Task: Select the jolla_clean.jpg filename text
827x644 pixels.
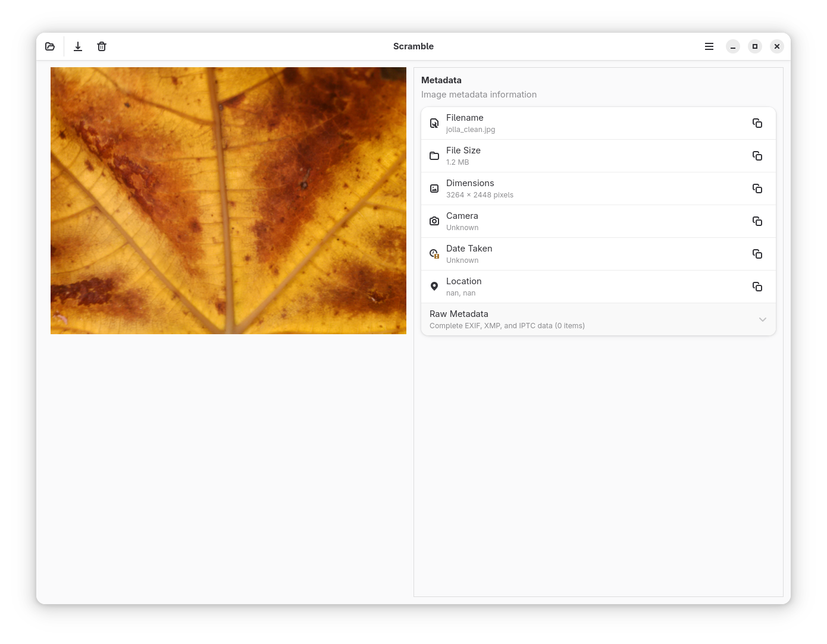Action: pyautogui.click(x=471, y=130)
